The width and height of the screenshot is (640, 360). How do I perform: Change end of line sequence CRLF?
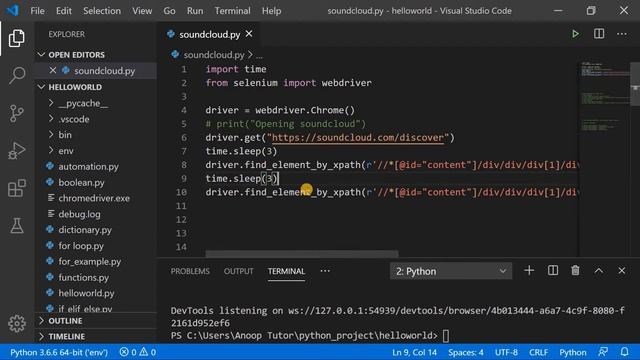coord(538,352)
